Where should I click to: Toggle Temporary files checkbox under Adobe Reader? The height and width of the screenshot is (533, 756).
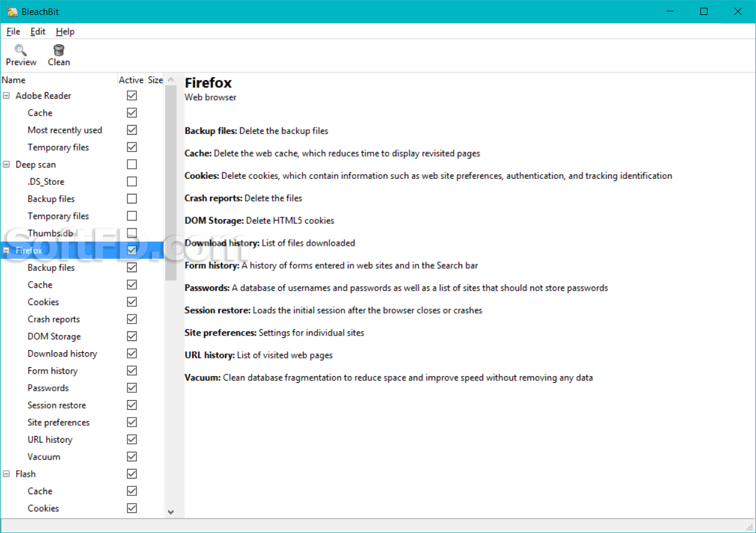[x=132, y=147]
